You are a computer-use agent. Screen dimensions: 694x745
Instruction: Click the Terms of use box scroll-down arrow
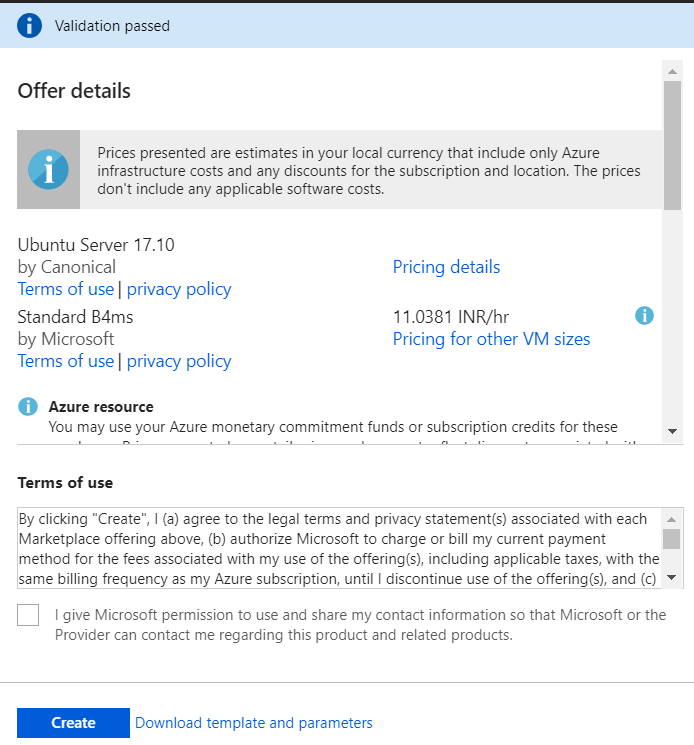point(672,578)
